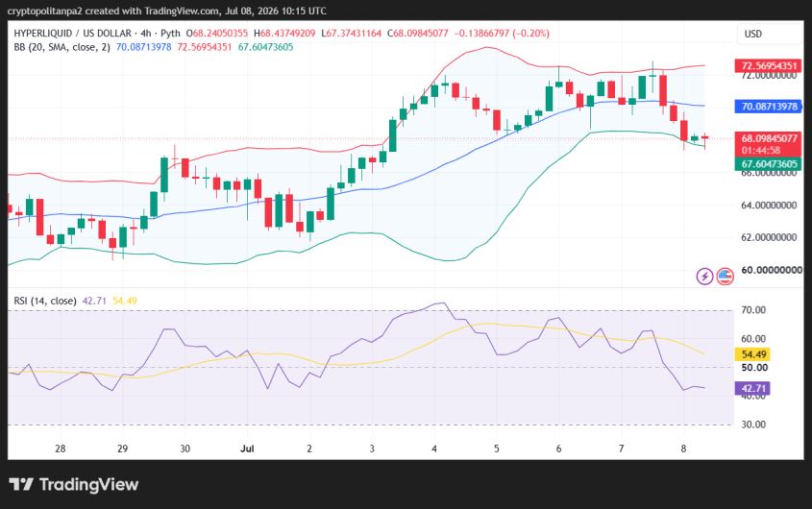812x509 pixels.
Task: Click the 29 date label on time axis
Action: [x=122, y=448]
